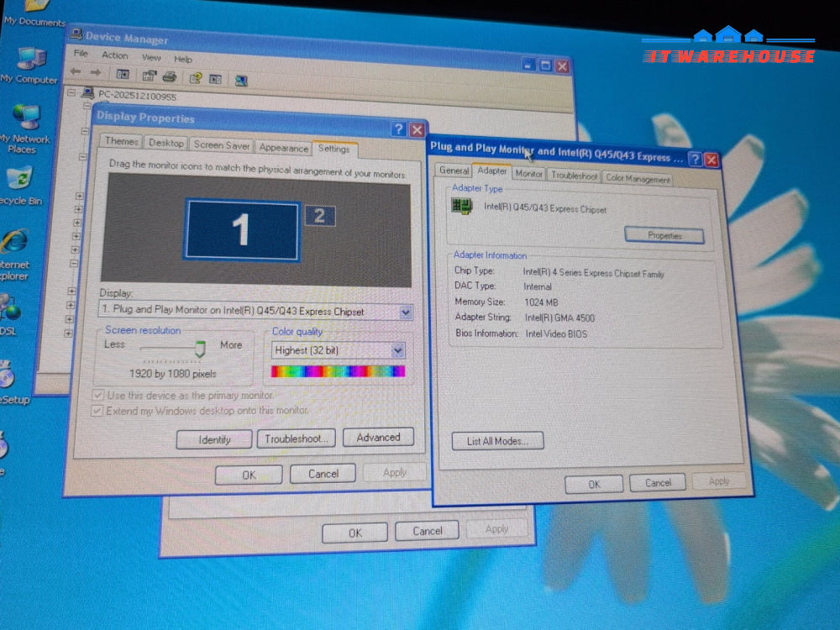Open the Display monitor selection dropdown
The width and height of the screenshot is (840, 630).
pyautogui.click(x=406, y=312)
